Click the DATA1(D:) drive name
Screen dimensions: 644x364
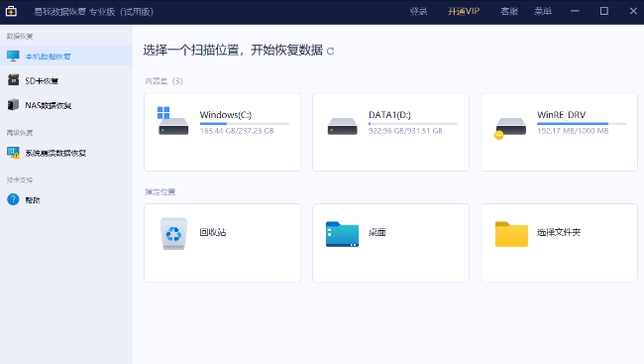(389, 115)
